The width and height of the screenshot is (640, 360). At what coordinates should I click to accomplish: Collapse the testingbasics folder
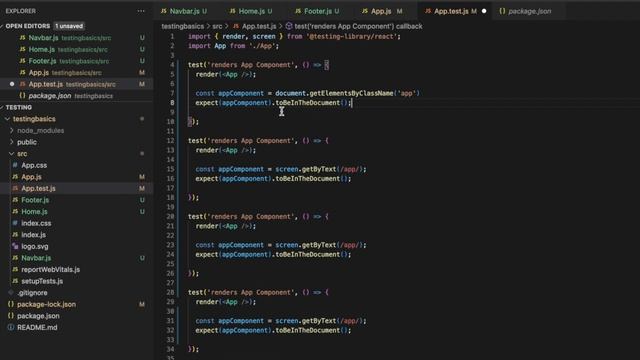click(34, 119)
